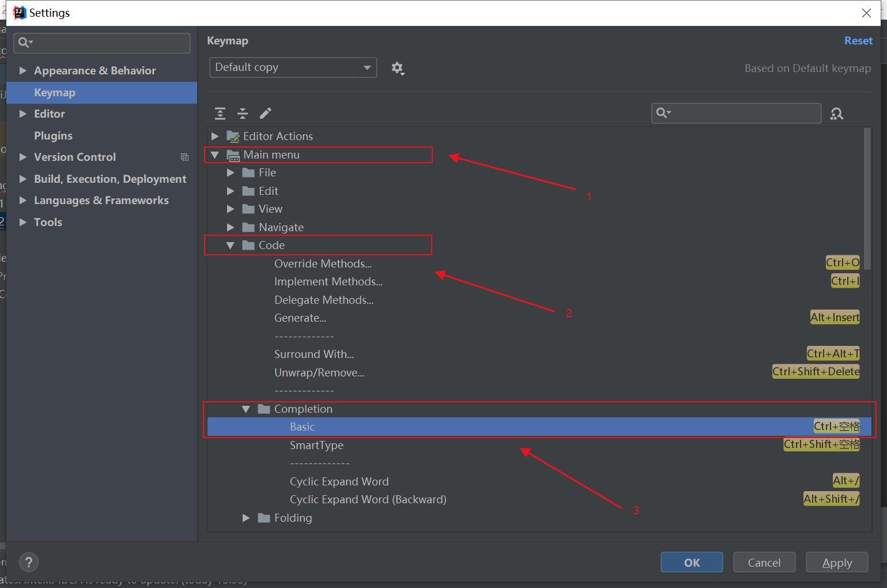887x588 pixels.
Task: Click the Expand All icon in keymap toolbar
Action: click(220, 114)
